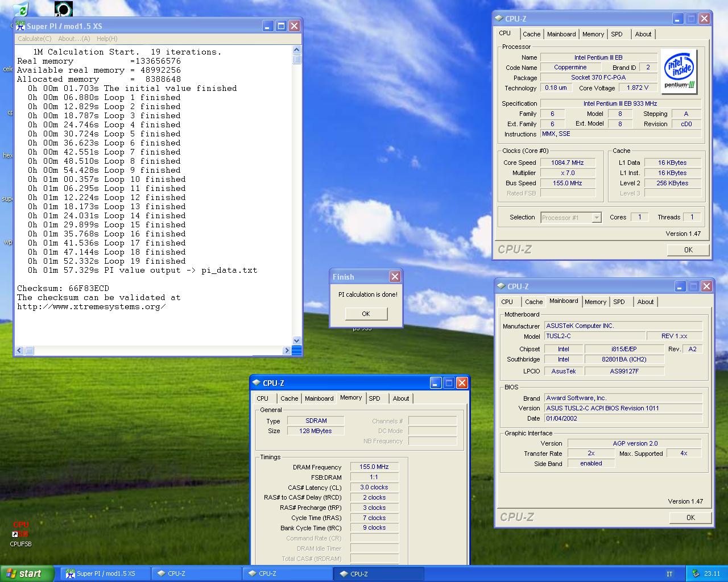Click the FSB:DRAM ratio 1:1
The image size is (728, 582).
click(374, 477)
